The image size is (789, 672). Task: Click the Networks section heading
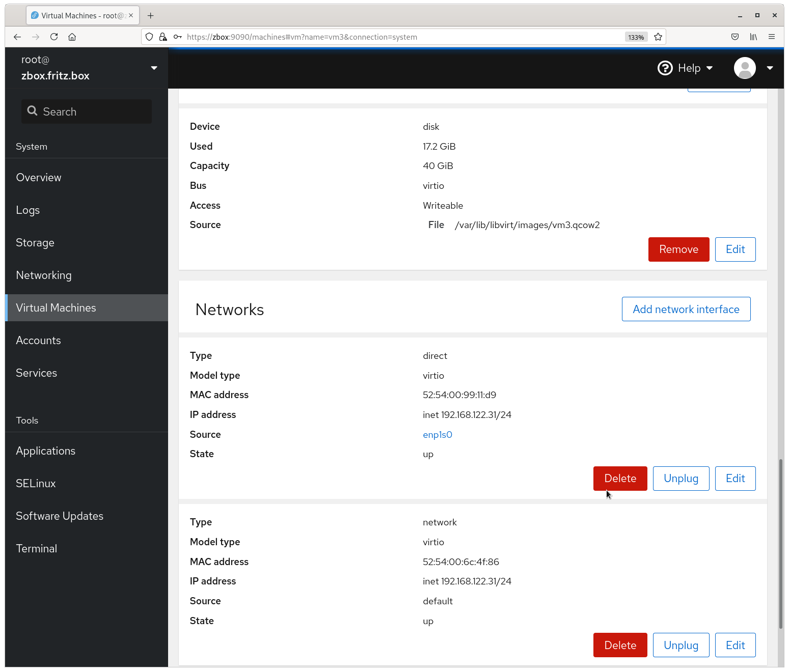(x=230, y=310)
